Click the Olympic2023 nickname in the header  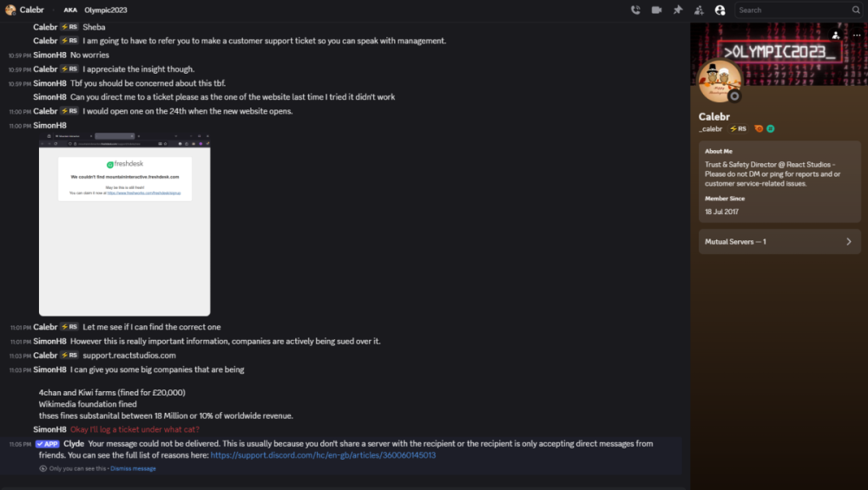coord(106,10)
